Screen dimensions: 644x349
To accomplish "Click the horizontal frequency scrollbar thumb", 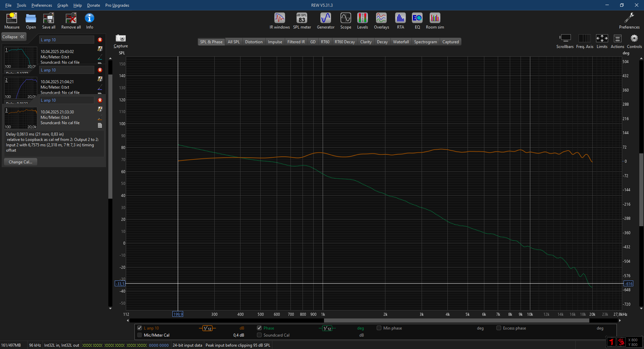I will (x=457, y=320).
